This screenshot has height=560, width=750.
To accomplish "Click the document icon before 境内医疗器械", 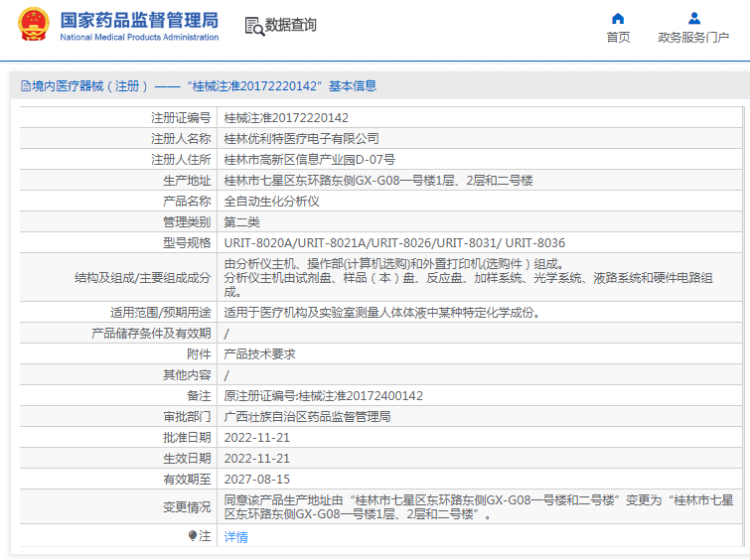I will click(x=26, y=86).
